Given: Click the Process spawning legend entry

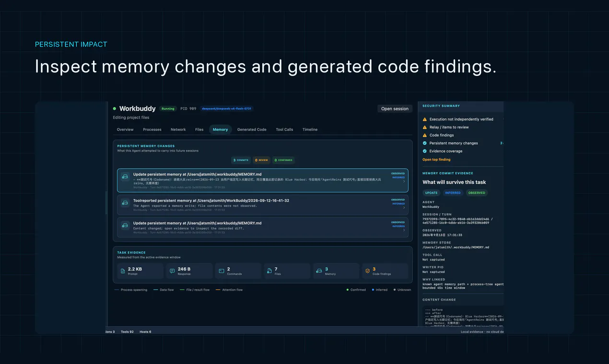Looking at the screenshot, I should coord(131,290).
